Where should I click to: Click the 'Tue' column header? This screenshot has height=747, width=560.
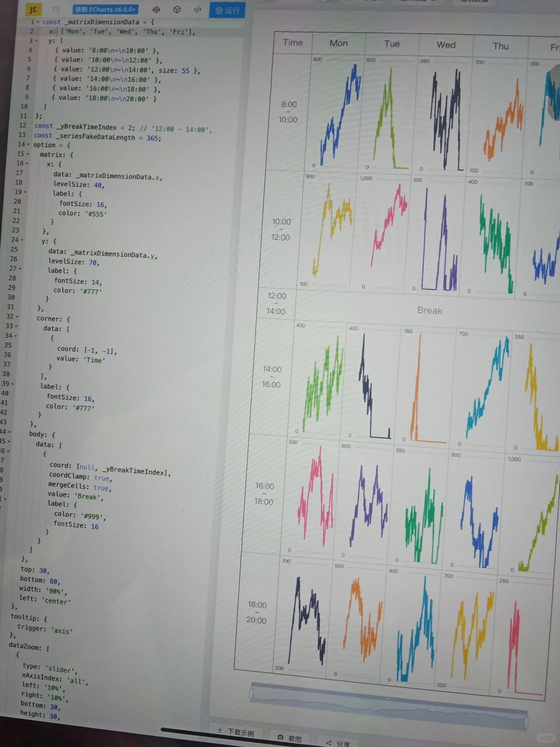392,44
